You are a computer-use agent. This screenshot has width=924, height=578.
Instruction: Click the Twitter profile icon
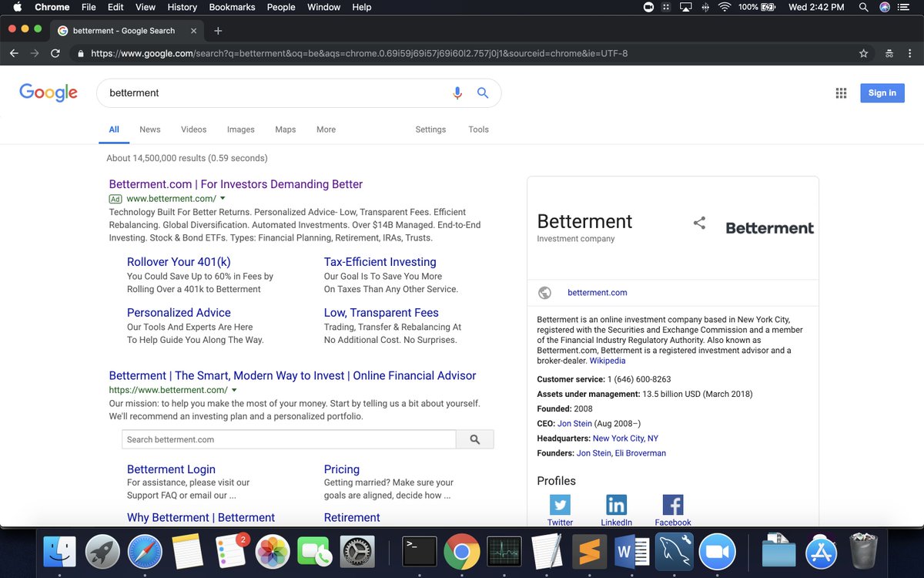tap(560, 505)
